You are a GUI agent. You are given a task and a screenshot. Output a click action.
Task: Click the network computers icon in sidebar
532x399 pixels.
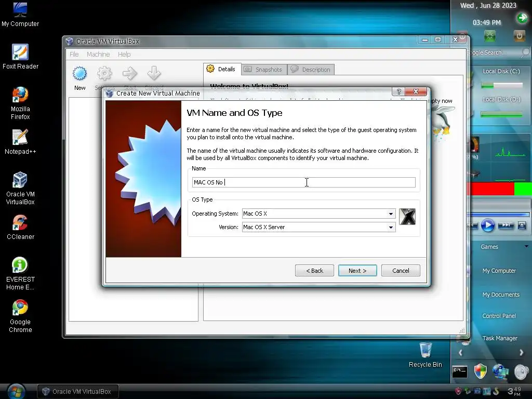[500, 371]
